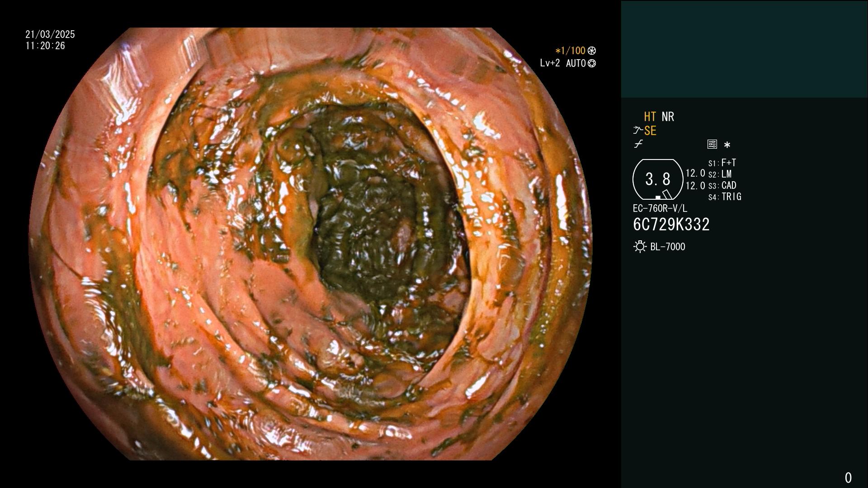Click the AUTO iris mode label
868x488 pixels.
pos(576,63)
